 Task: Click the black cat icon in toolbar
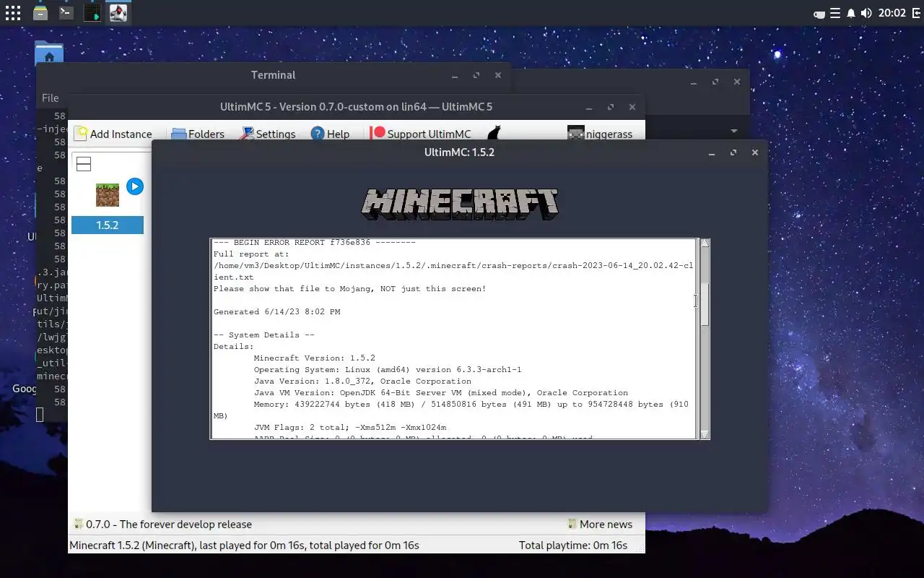494,134
